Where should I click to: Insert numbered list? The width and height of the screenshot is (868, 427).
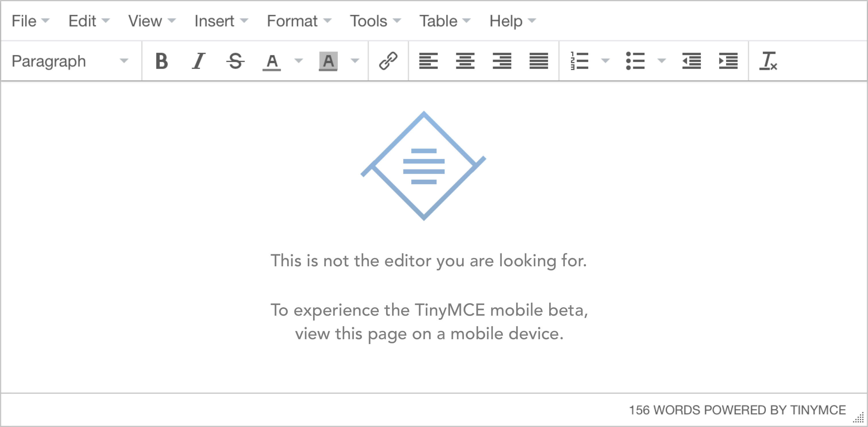point(579,61)
